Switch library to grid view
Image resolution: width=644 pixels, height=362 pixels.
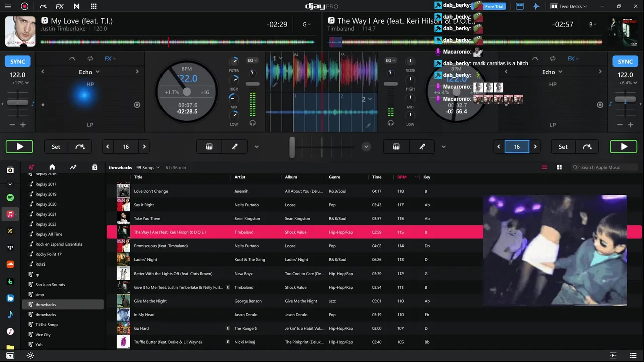coord(559,167)
